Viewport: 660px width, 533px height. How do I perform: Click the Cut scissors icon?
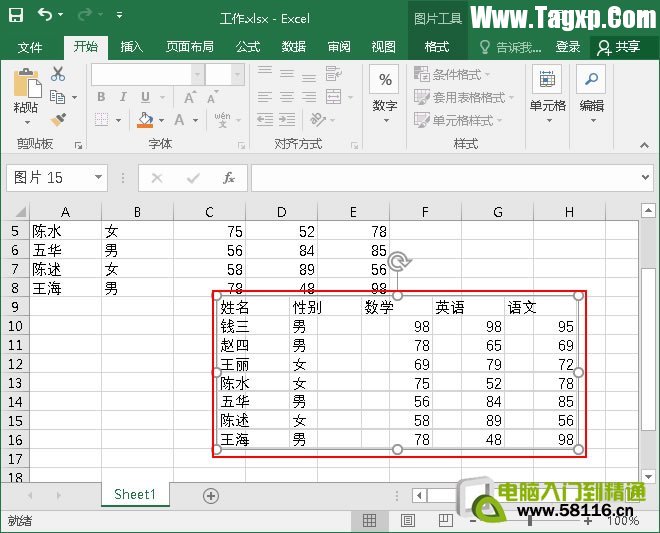tap(58, 74)
